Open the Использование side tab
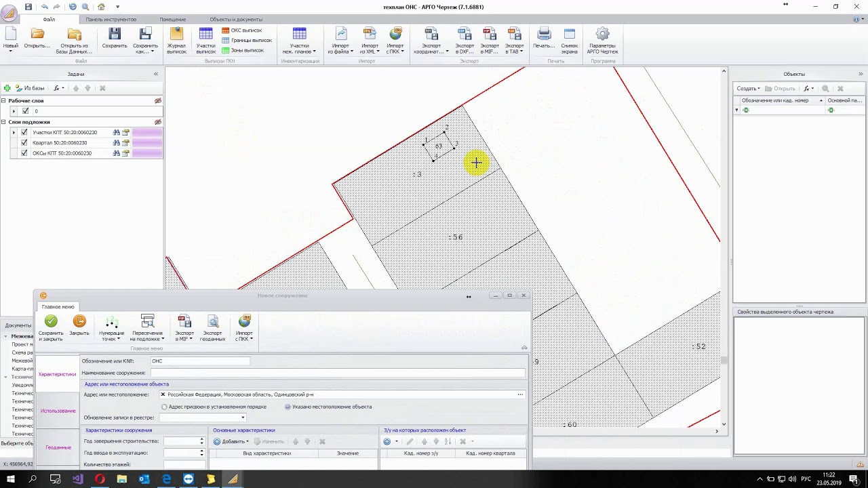This screenshot has height=488, width=868. pos(58,411)
